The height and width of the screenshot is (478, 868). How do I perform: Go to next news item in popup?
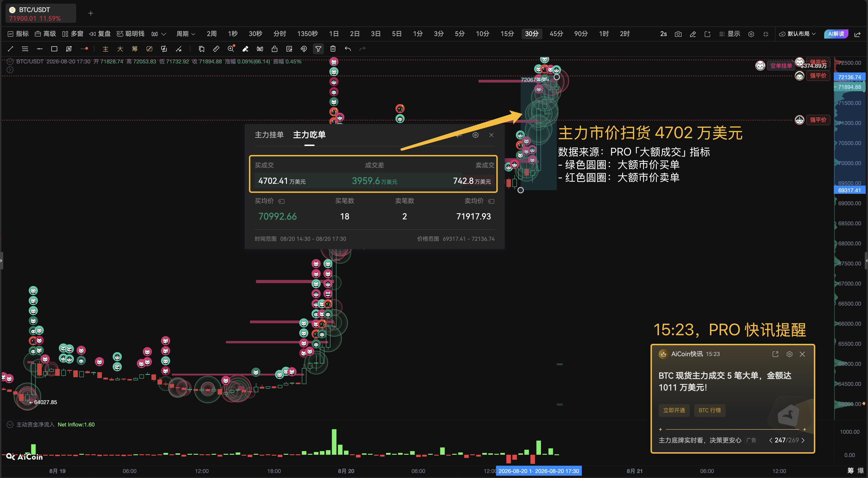point(803,440)
